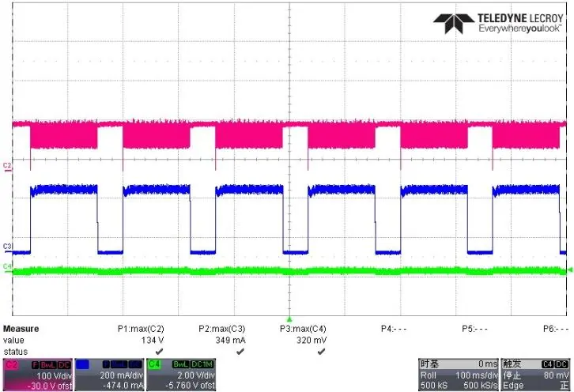Select the empty P6 measurement slot
The width and height of the screenshot is (574, 392).
(x=556, y=329)
